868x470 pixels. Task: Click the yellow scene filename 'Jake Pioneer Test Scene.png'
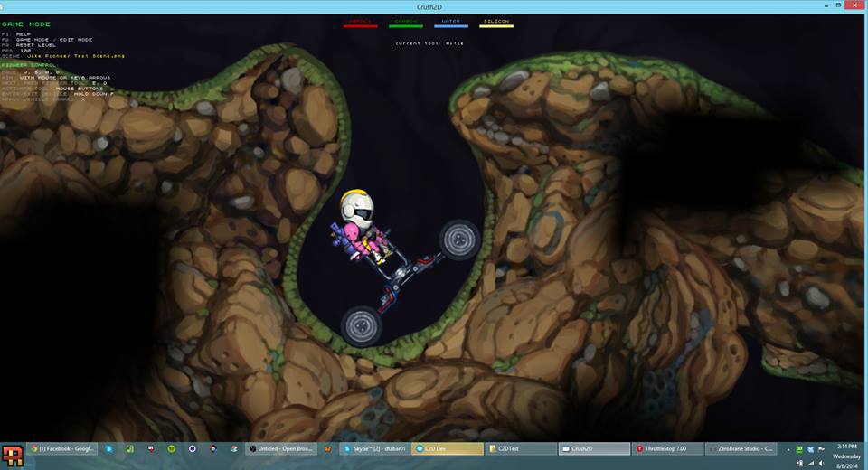click(76, 56)
